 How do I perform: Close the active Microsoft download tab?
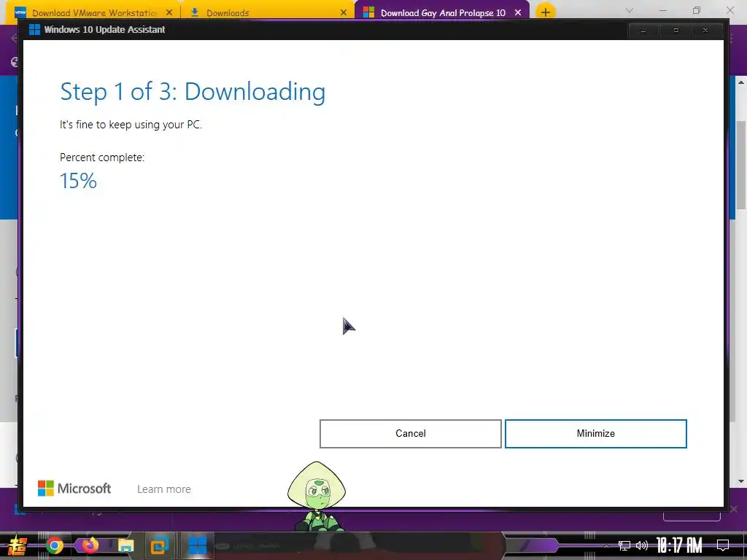[x=518, y=12]
